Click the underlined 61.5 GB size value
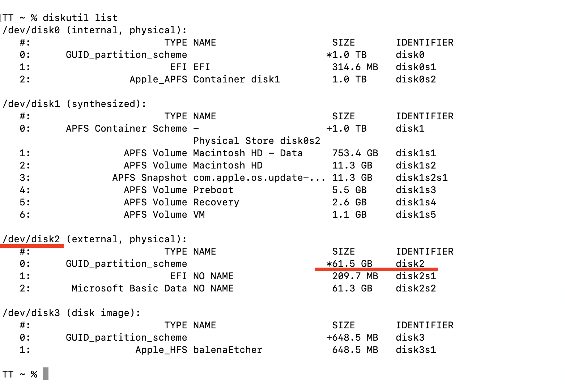 click(x=349, y=264)
